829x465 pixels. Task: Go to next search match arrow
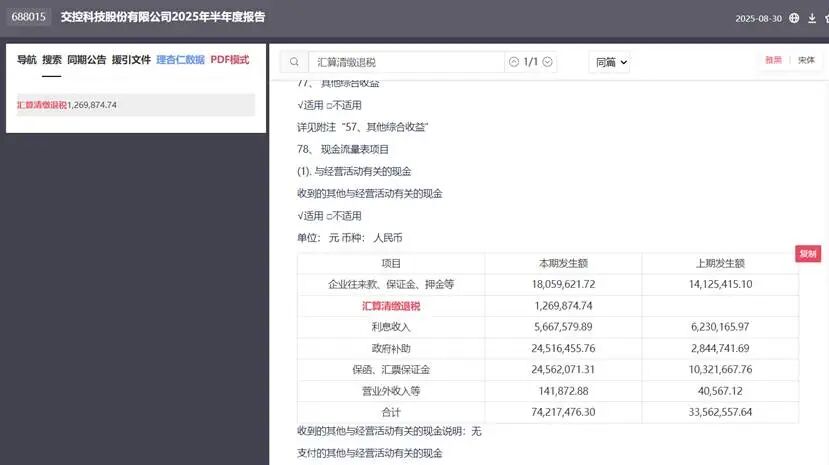pyautogui.click(x=548, y=62)
